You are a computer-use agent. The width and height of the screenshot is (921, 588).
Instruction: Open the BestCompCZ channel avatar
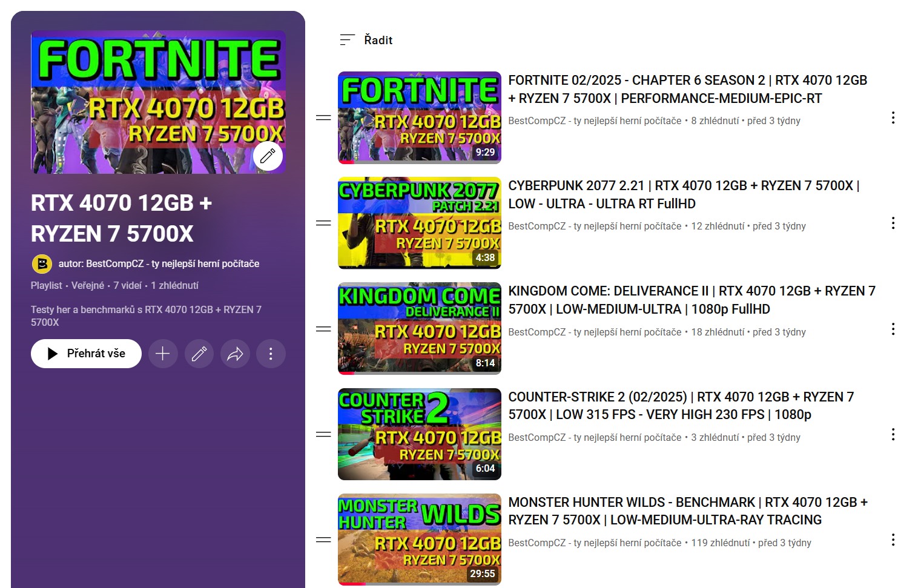point(42,264)
